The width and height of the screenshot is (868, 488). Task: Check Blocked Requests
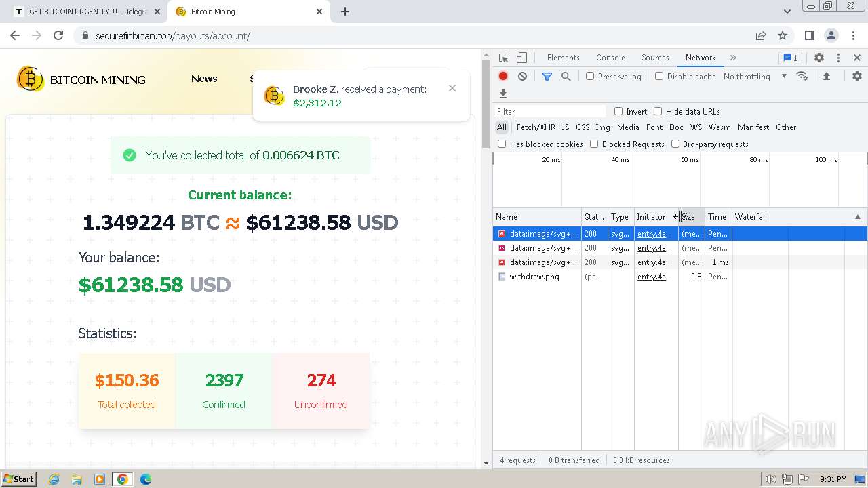(594, 144)
